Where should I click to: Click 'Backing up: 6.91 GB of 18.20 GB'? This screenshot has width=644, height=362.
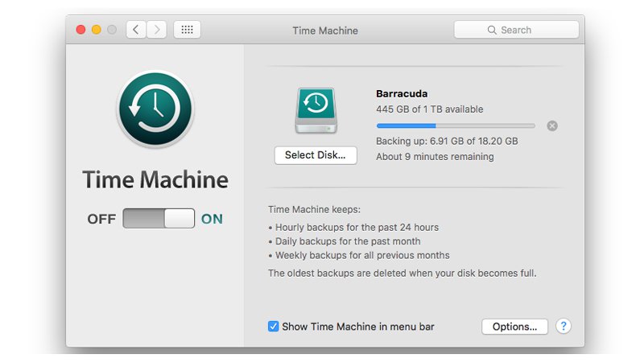coord(447,142)
